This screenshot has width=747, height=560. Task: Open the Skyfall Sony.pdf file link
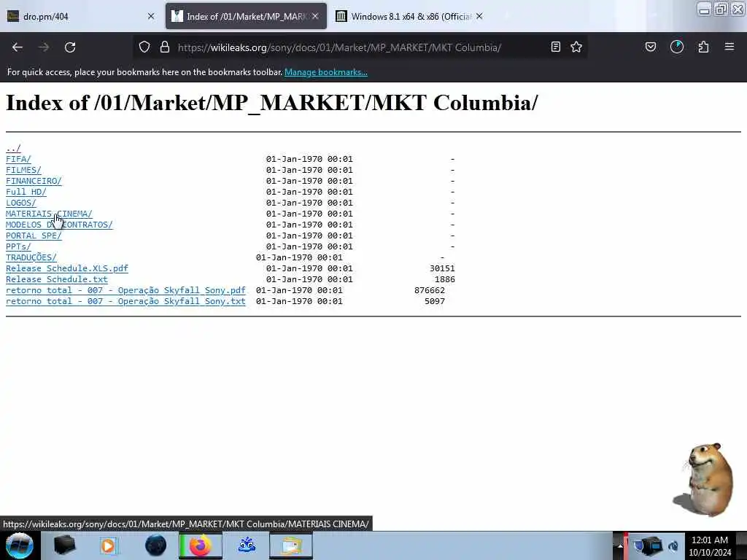tap(125, 290)
